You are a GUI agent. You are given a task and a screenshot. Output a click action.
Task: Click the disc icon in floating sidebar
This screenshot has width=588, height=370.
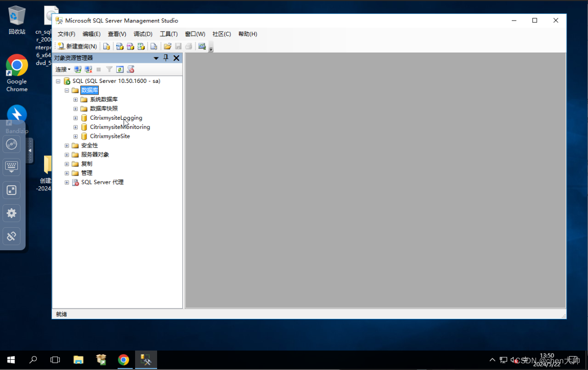(x=12, y=144)
